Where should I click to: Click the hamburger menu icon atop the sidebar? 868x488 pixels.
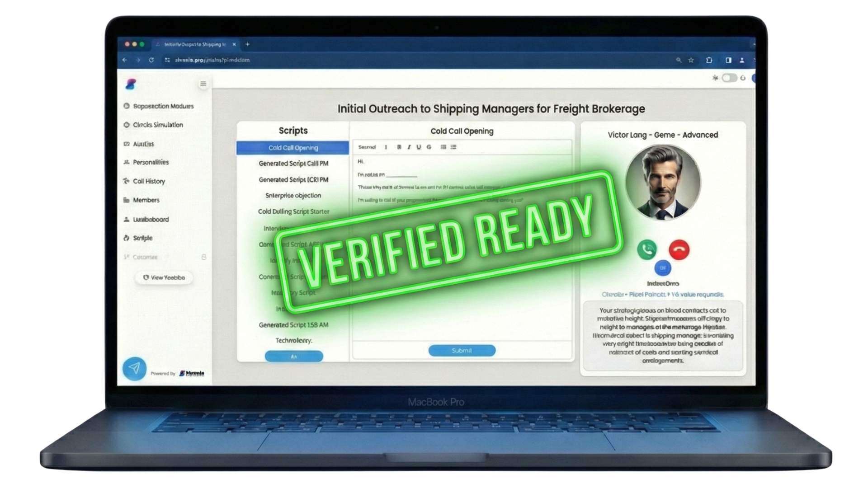click(x=203, y=84)
